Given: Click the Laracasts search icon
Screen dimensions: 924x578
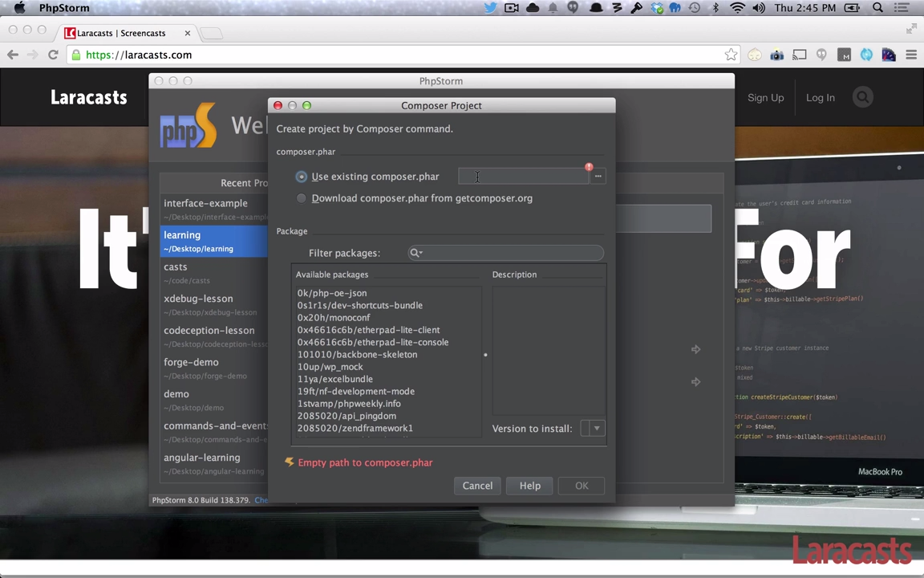Looking at the screenshot, I should pyautogui.click(x=863, y=97).
